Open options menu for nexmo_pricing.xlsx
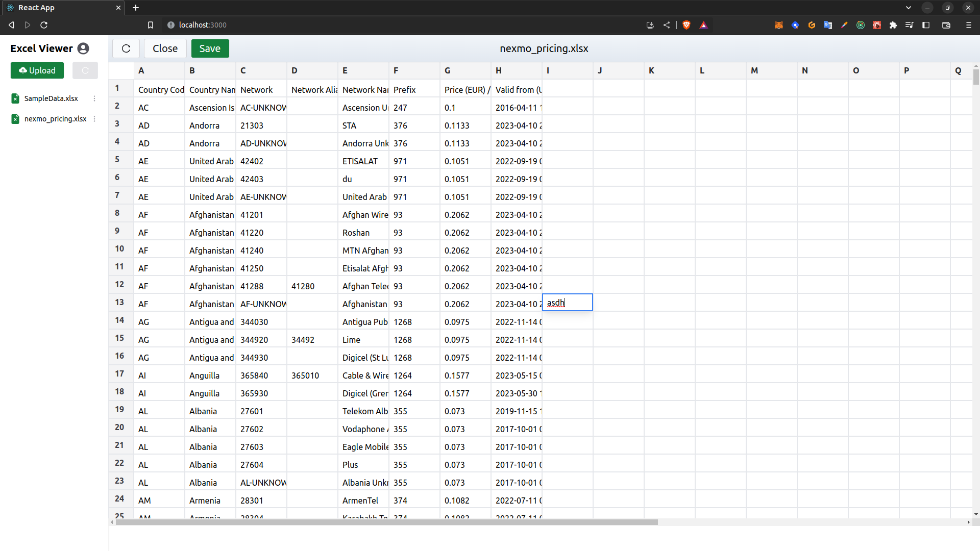Image resolution: width=980 pixels, height=551 pixels. click(94, 119)
